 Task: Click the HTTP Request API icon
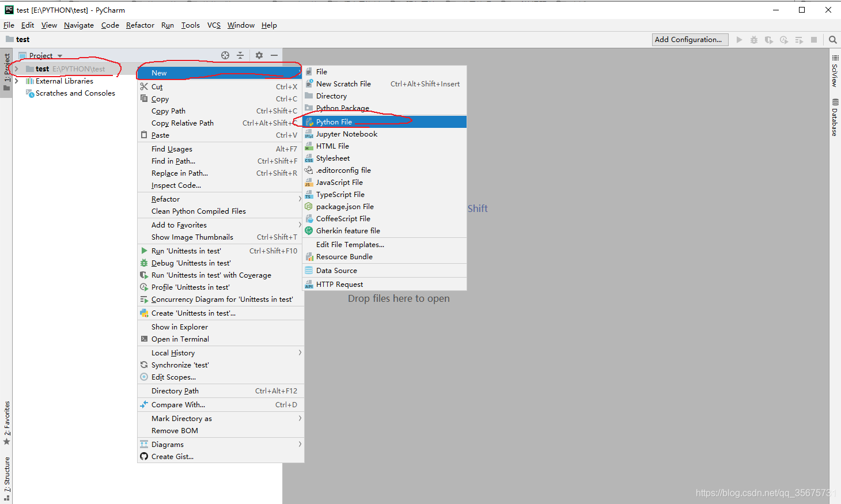309,284
